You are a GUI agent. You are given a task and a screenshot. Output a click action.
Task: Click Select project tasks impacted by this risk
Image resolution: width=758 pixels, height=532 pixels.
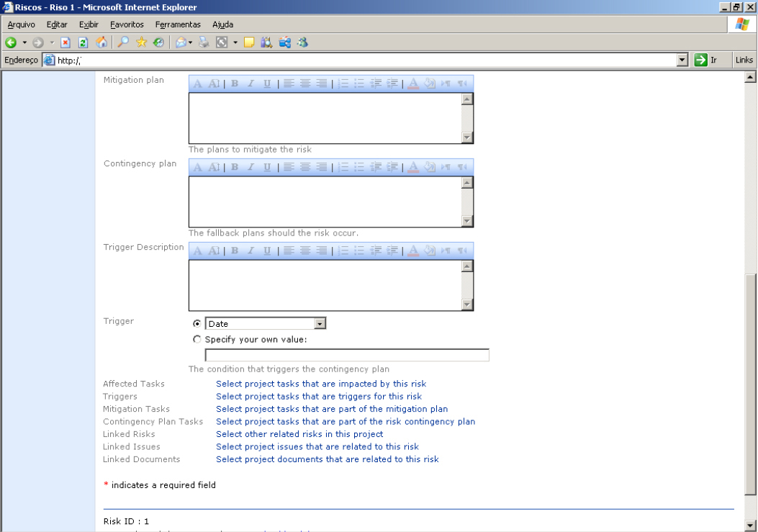321,384
